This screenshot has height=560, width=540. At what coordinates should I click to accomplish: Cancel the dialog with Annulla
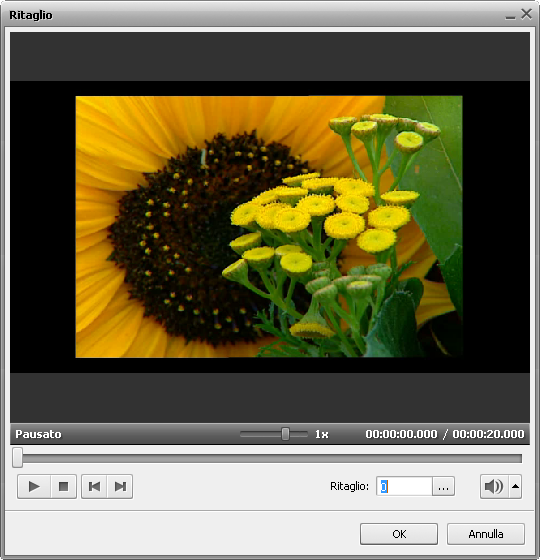click(486, 534)
